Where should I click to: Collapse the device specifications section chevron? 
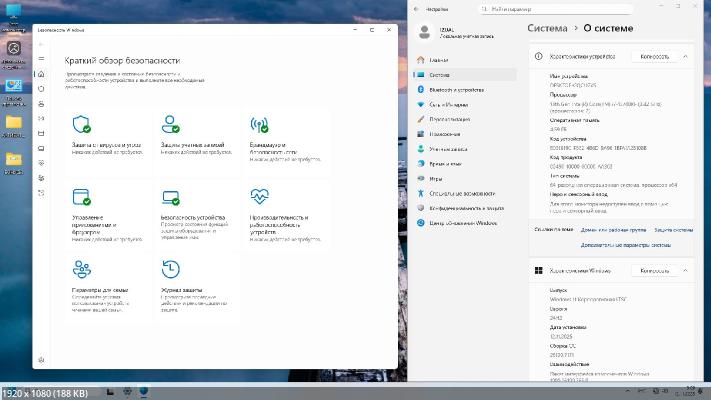pos(690,58)
